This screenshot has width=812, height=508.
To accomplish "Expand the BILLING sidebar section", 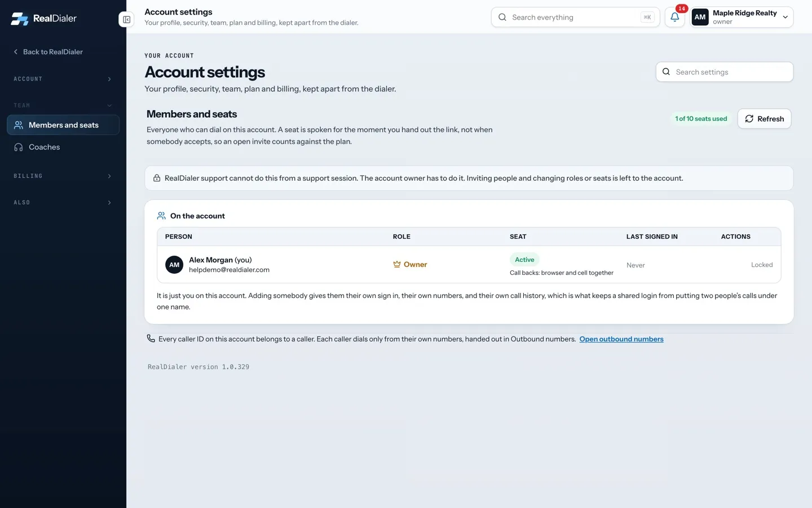I will (63, 176).
